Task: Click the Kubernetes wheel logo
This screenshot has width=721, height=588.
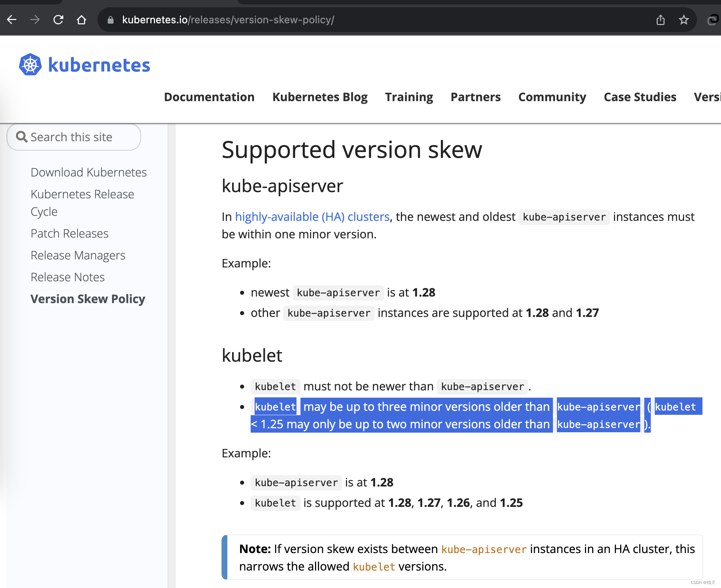Action: click(x=30, y=65)
